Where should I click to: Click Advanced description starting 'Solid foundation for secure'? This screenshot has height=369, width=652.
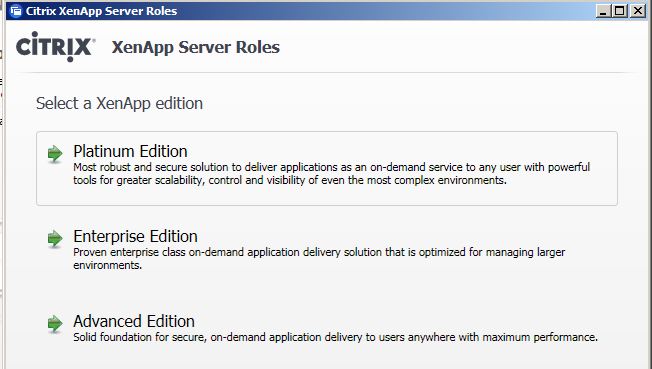[x=335, y=337]
